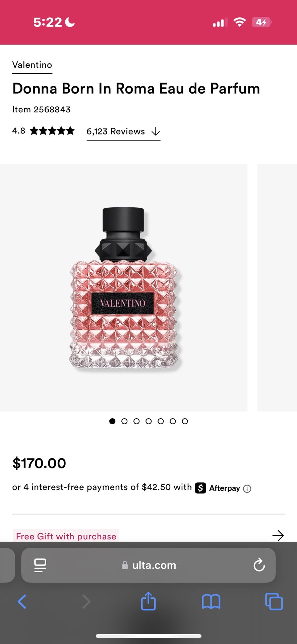Select the last image carousel dot
Screen dimensions: 297x644
(185, 421)
